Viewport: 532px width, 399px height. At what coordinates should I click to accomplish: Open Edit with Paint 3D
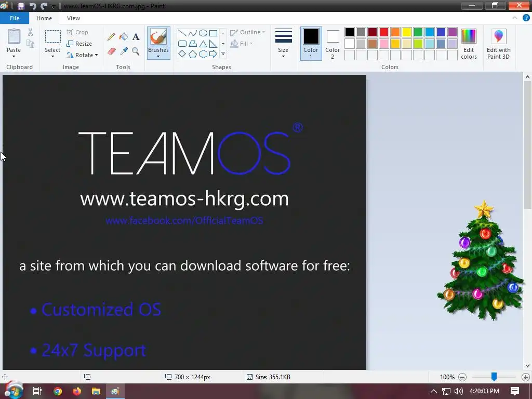(x=498, y=44)
